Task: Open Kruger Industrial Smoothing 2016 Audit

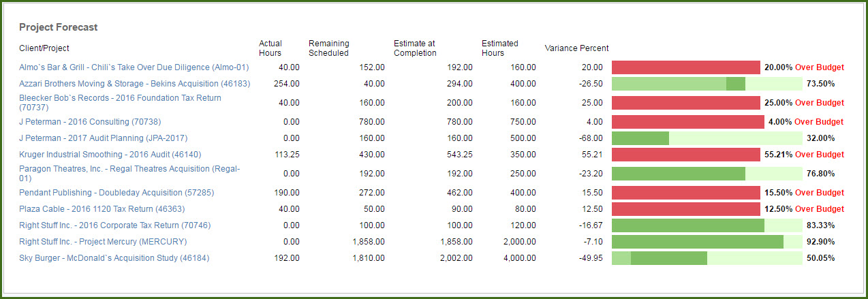Action: click(x=110, y=155)
